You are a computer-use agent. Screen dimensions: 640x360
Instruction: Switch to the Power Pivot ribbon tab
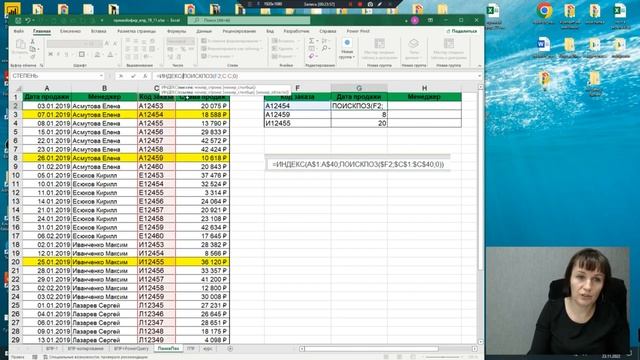coord(358,31)
